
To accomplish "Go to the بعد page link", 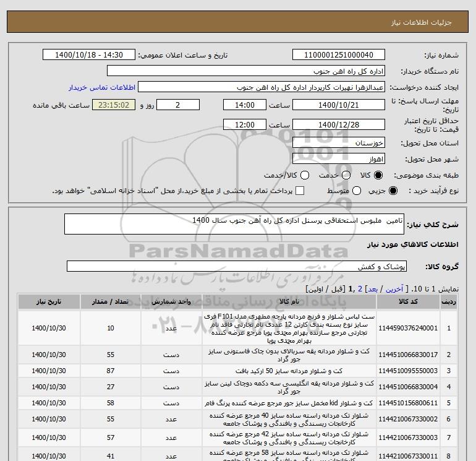I will [x=373, y=289].
